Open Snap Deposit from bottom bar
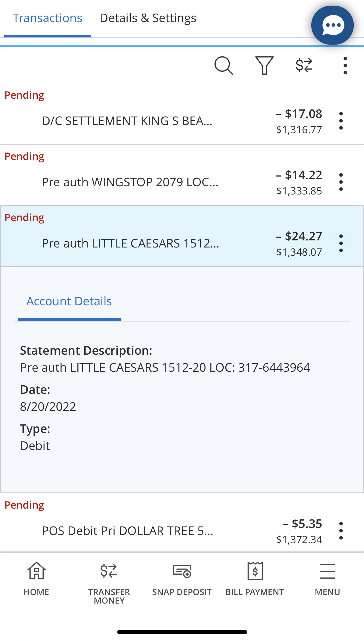This screenshot has height=641, width=364. point(182,579)
